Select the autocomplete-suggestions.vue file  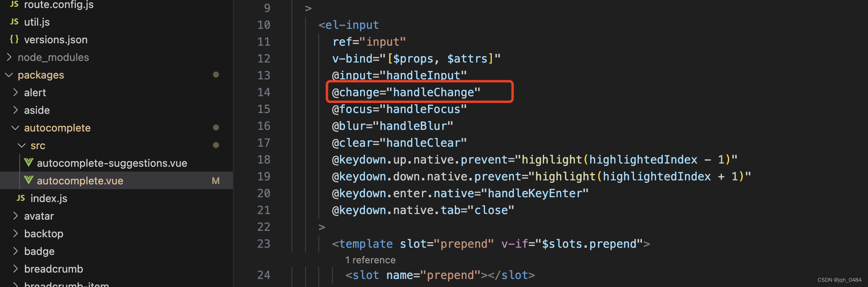(x=112, y=163)
